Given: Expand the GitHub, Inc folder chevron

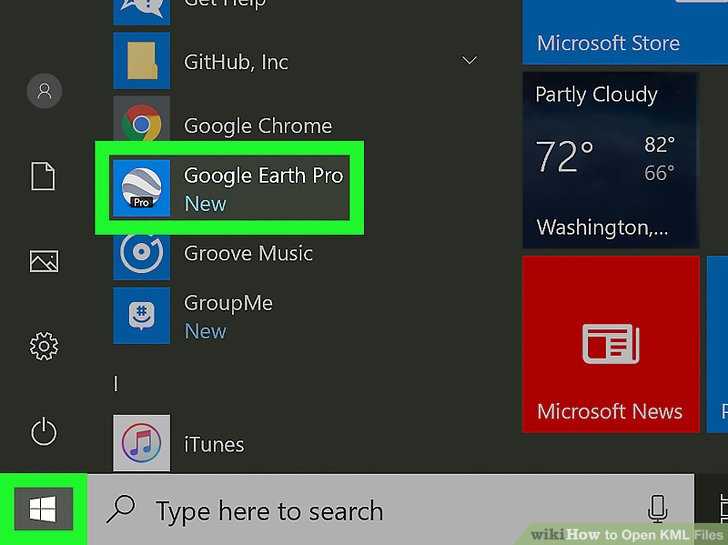Looking at the screenshot, I should coord(469,60).
